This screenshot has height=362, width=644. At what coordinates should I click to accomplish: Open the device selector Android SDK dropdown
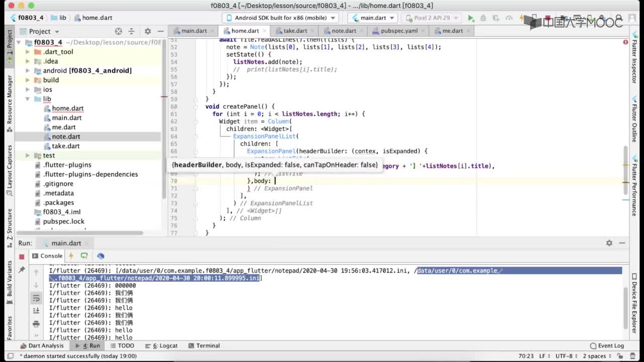coord(280,18)
